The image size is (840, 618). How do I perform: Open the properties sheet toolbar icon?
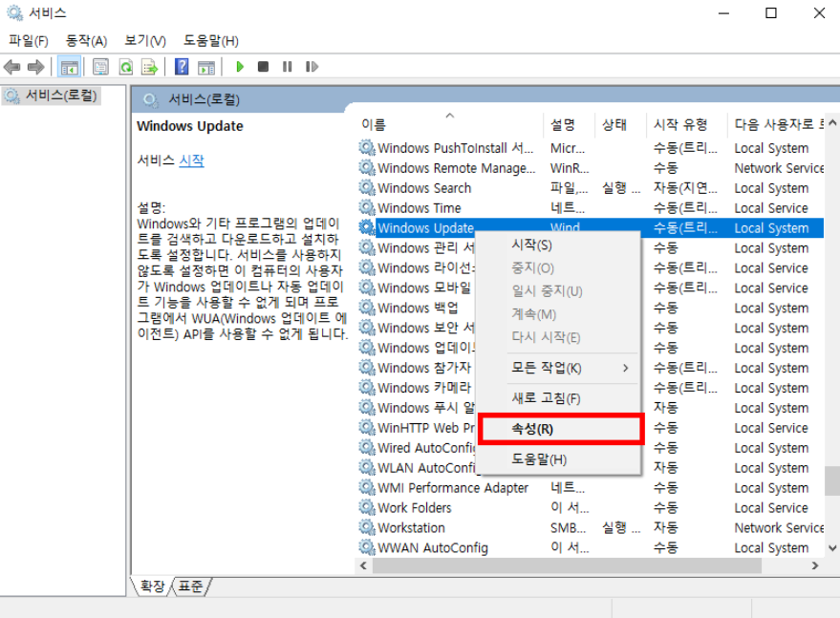click(100, 67)
